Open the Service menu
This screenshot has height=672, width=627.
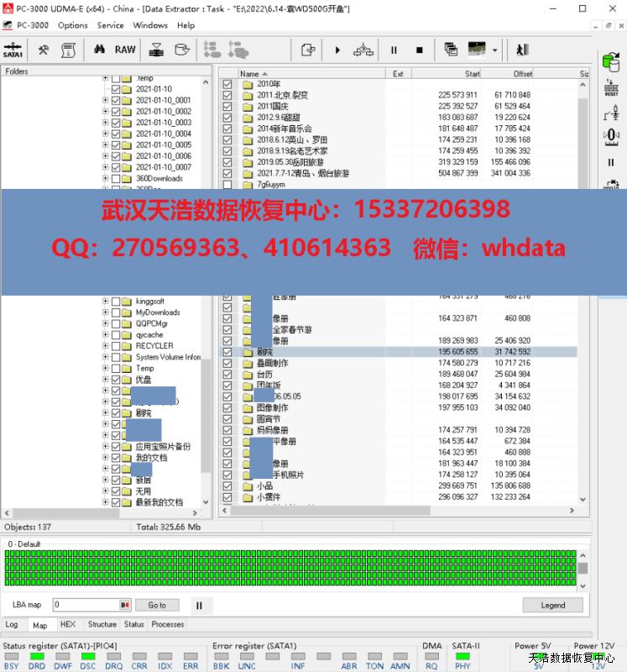(x=110, y=25)
